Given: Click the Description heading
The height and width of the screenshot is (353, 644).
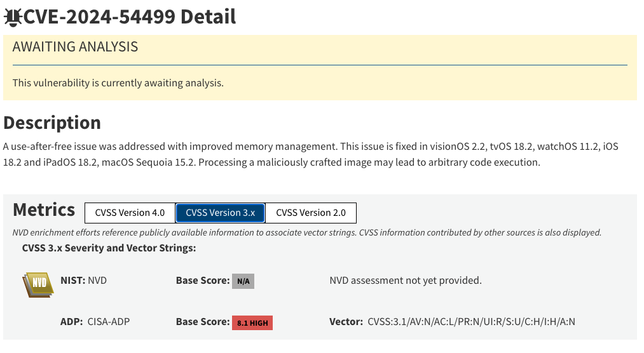Looking at the screenshot, I should click(52, 123).
